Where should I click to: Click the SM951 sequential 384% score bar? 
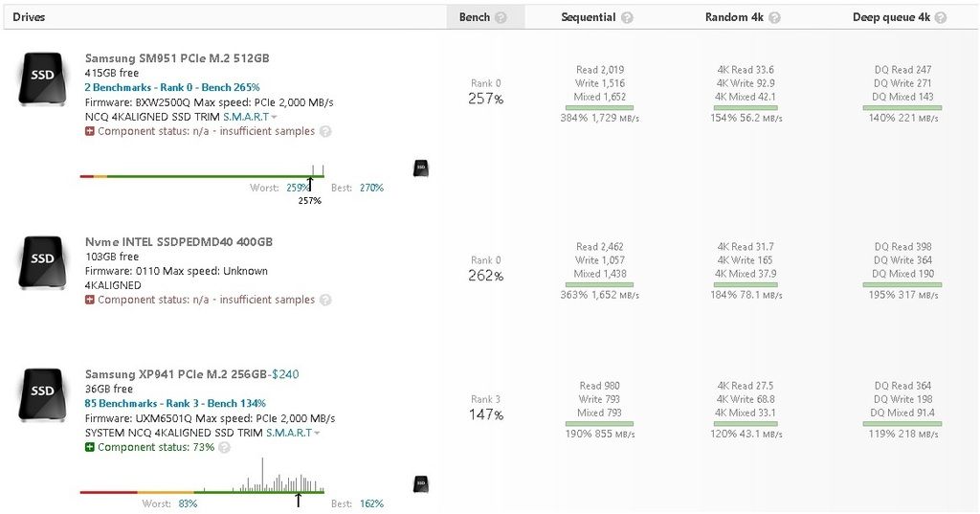(600, 107)
